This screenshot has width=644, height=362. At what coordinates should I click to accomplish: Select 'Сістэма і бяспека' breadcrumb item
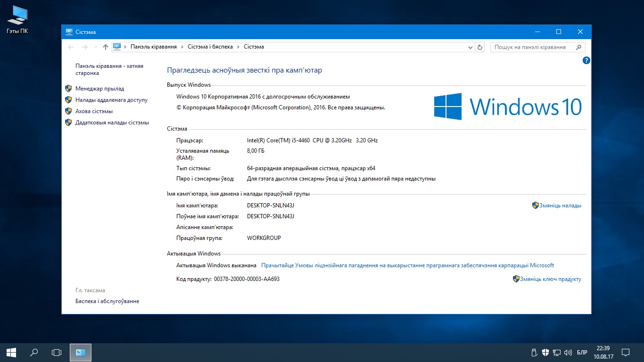pyautogui.click(x=210, y=47)
